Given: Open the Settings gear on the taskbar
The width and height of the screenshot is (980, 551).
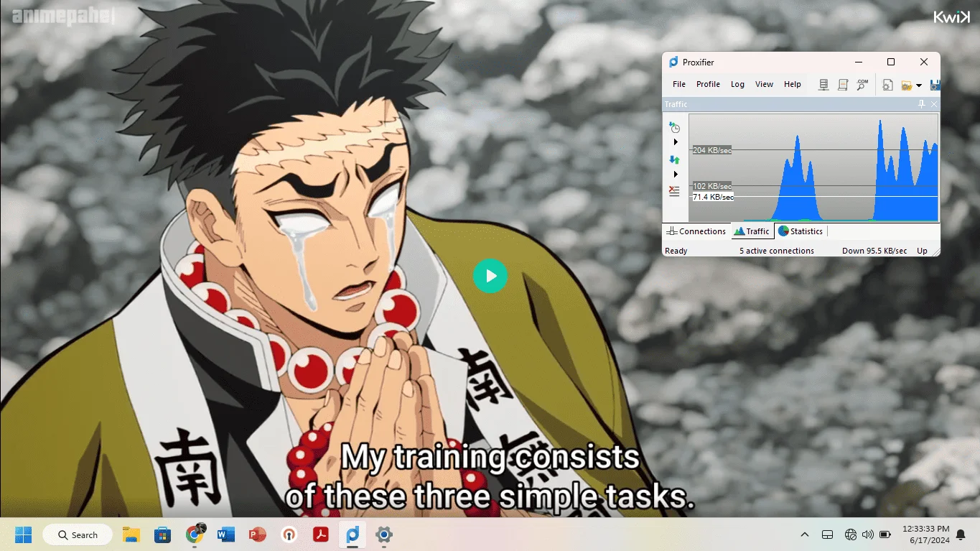Looking at the screenshot, I should point(384,534).
